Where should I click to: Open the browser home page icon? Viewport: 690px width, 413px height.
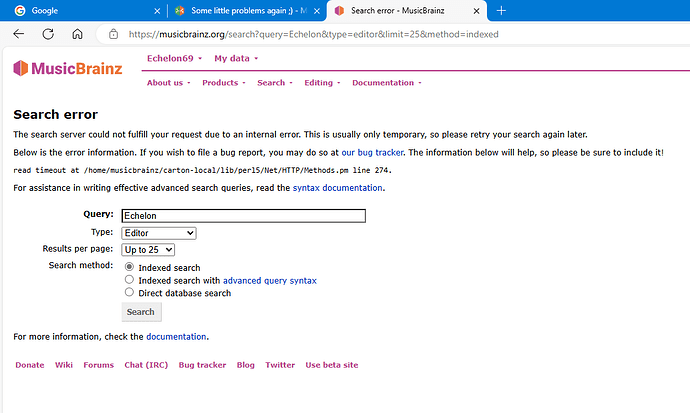[x=77, y=34]
